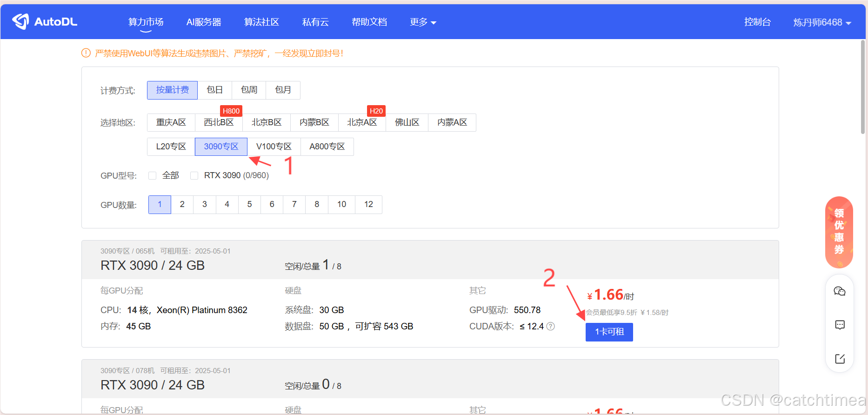Select 按量计费 billing mode
Image resolution: width=868 pixels, height=415 pixels.
[172, 90]
